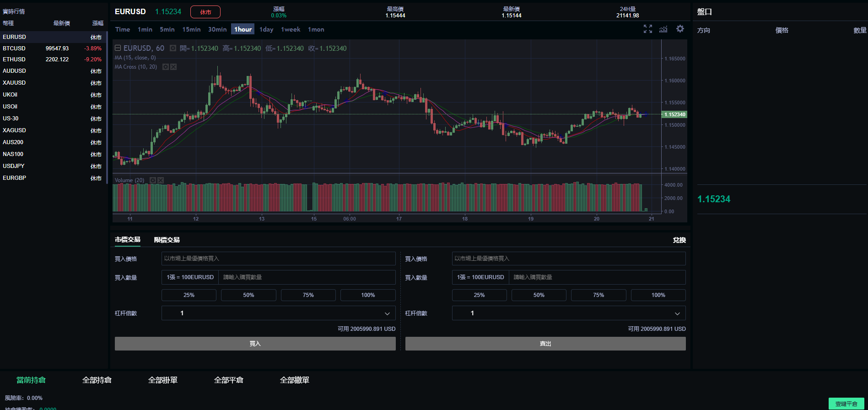
Task: Open the 全部持倉 tab
Action: click(x=97, y=380)
